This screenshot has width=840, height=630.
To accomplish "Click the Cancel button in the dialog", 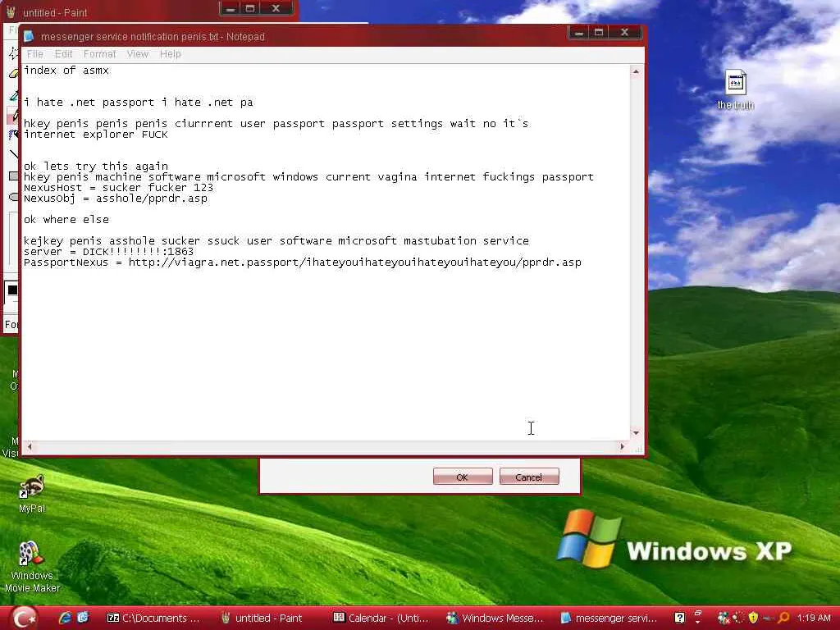I will tap(529, 477).
